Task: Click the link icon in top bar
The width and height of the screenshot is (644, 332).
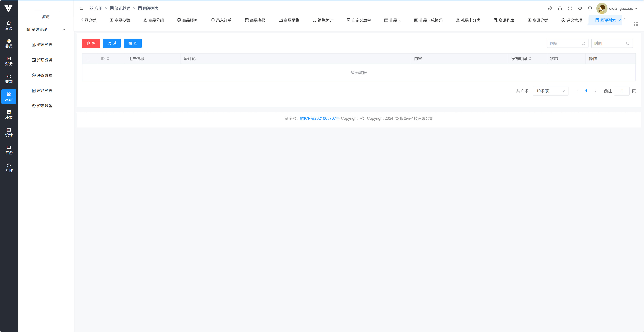Action: tap(550, 8)
